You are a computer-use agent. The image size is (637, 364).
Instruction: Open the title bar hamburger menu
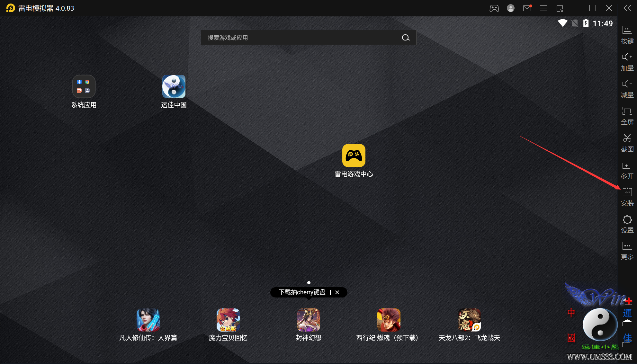click(x=543, y=8)
